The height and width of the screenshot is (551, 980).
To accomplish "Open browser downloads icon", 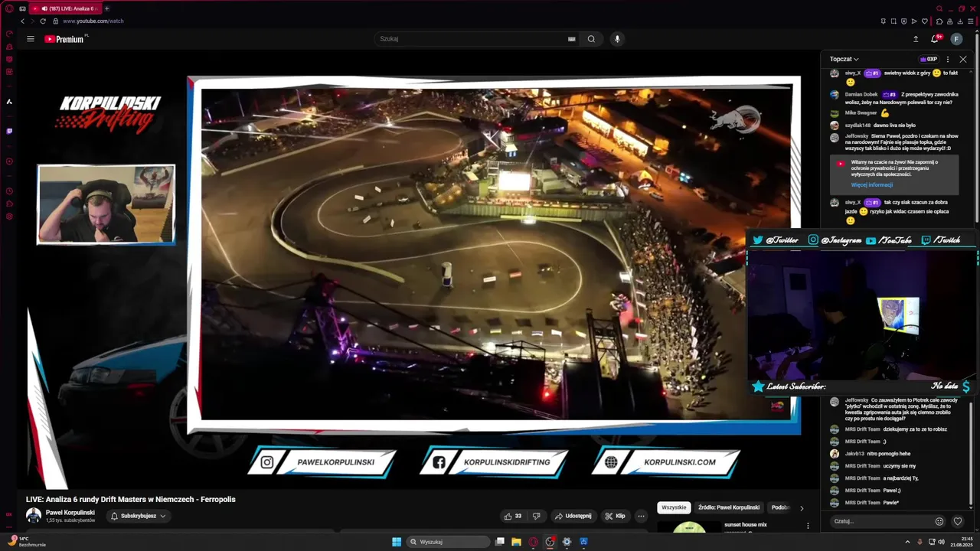I will (960, 21).
